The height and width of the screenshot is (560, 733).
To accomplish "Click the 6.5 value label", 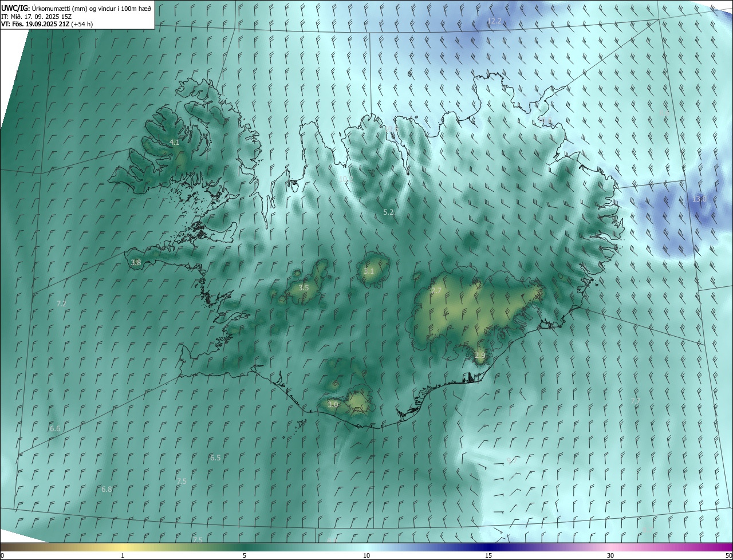I will pyautogui.click(x=215, y=458).
